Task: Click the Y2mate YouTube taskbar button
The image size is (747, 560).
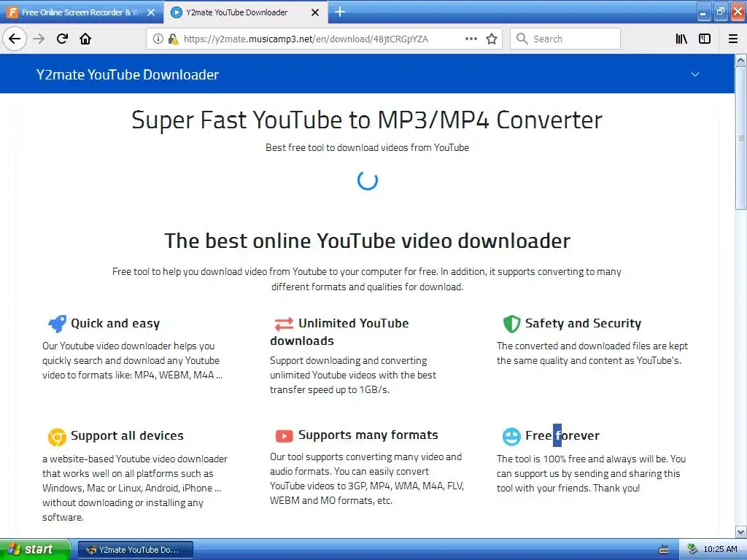Action: pyautogui.click(x=135, y=550)
